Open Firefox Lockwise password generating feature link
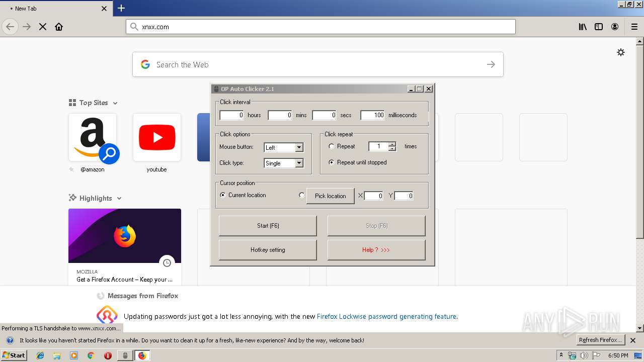Viewport: 644px width, 362px height. (386, 316)
